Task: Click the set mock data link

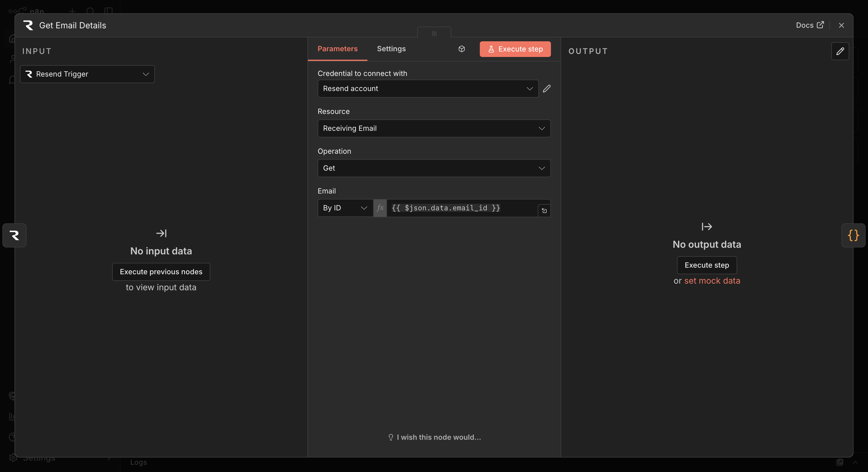Action: pyautogui.click(x=712, y=281)
